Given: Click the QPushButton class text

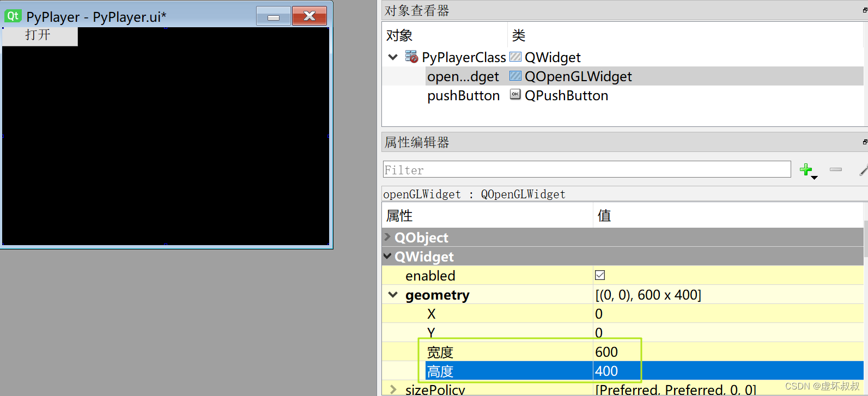Looking at the screenshot, I should pyautogui.click(x=566, y=95).
